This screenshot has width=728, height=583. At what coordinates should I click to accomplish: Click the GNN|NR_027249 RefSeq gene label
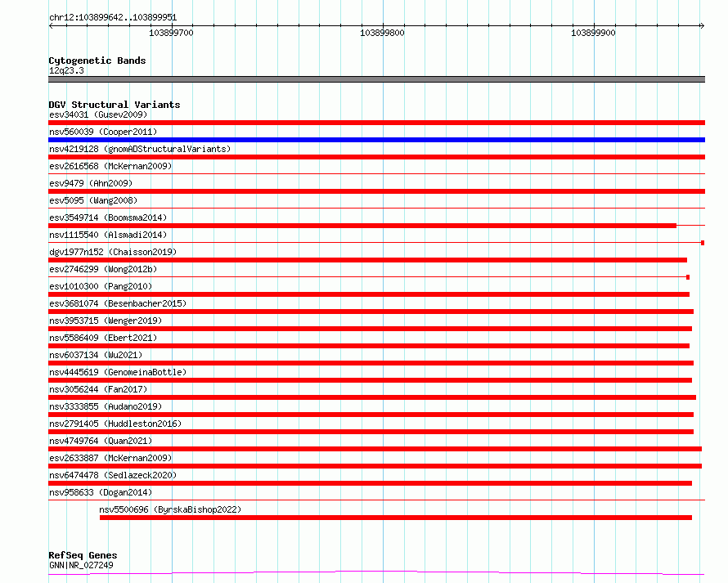pos(81,565)
